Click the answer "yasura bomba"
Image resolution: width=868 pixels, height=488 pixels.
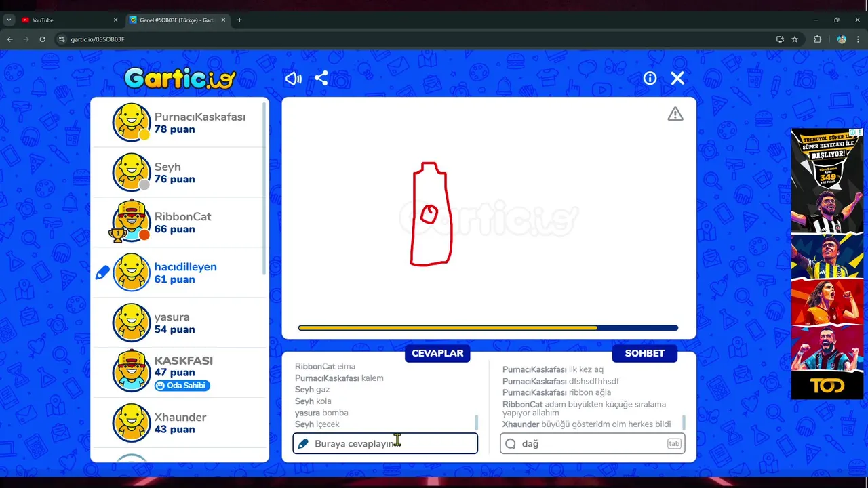(x=321, y=413)
